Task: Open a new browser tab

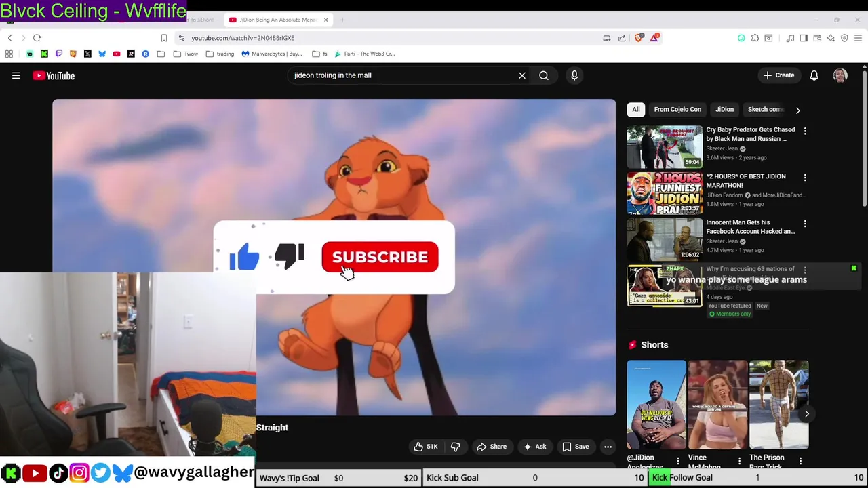Action: click(342, 20)
